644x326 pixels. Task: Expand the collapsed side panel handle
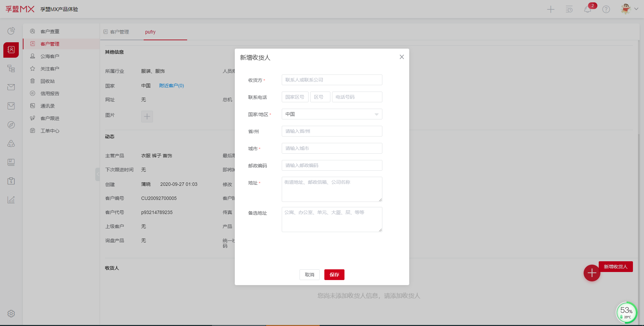pyautogui.click(x=98, y=174)
